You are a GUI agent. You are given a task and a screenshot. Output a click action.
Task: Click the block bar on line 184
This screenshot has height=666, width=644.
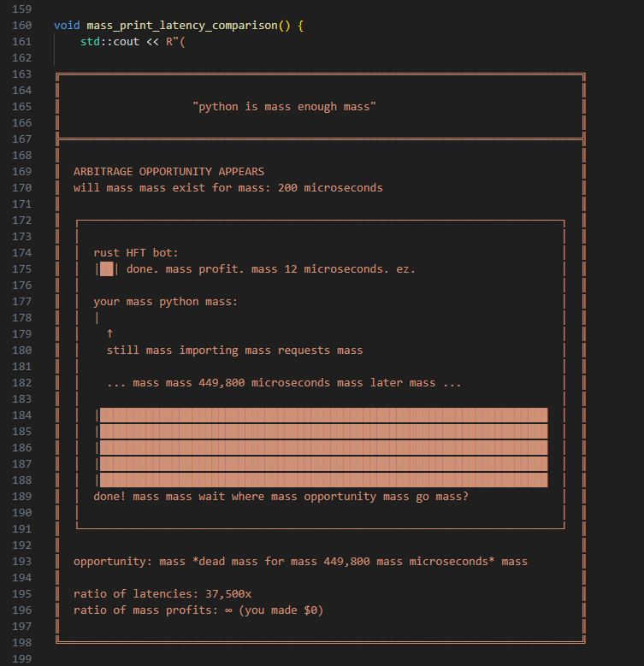click(x=323, y=415)
